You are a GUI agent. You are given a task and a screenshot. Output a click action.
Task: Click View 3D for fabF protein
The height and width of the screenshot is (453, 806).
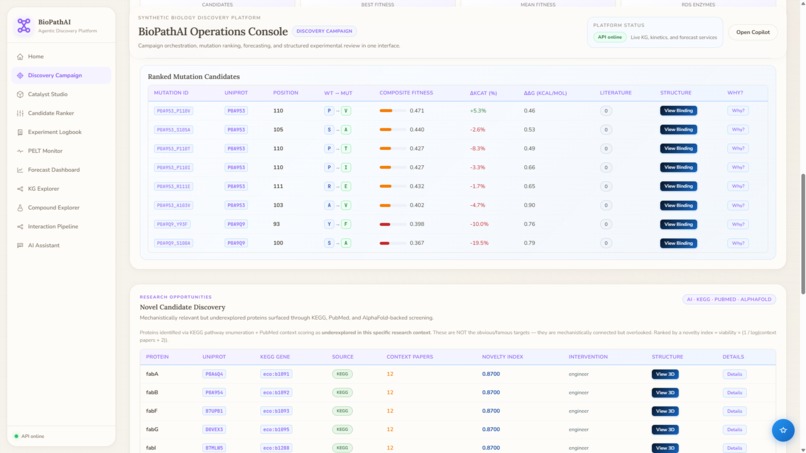665,411
